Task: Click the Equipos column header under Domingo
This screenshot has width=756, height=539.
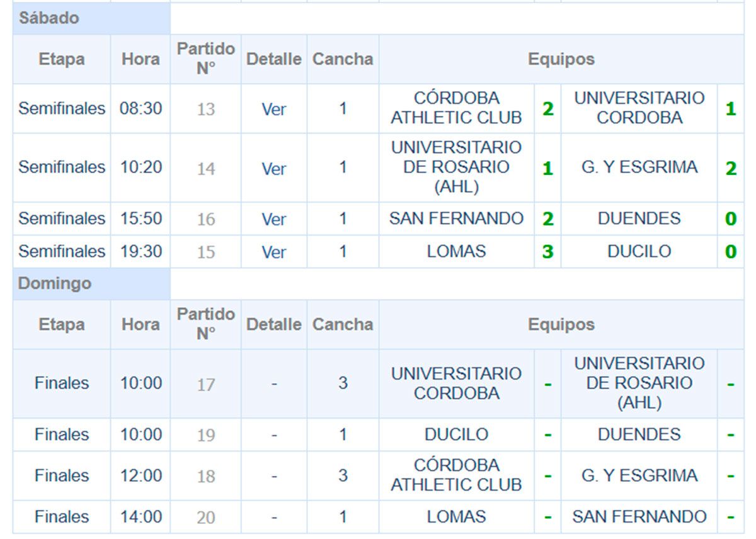Action: point(561,324)
